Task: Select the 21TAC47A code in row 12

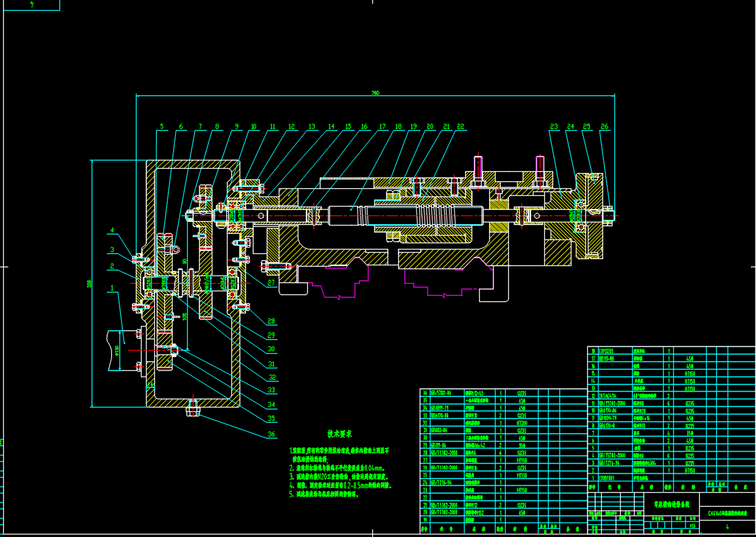Action: click(x=607, y=395)
